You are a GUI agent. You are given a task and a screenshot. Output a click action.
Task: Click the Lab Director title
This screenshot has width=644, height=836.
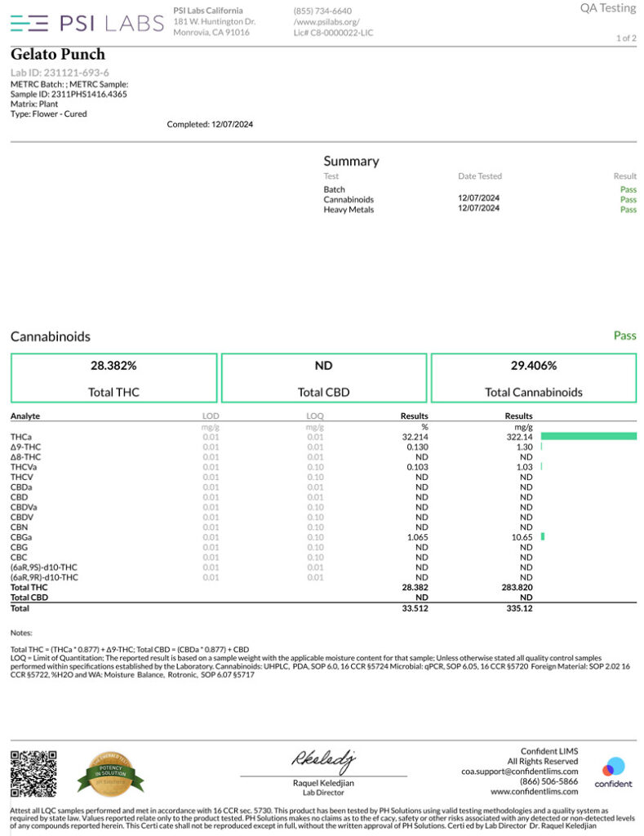click(x=323, y=793)
